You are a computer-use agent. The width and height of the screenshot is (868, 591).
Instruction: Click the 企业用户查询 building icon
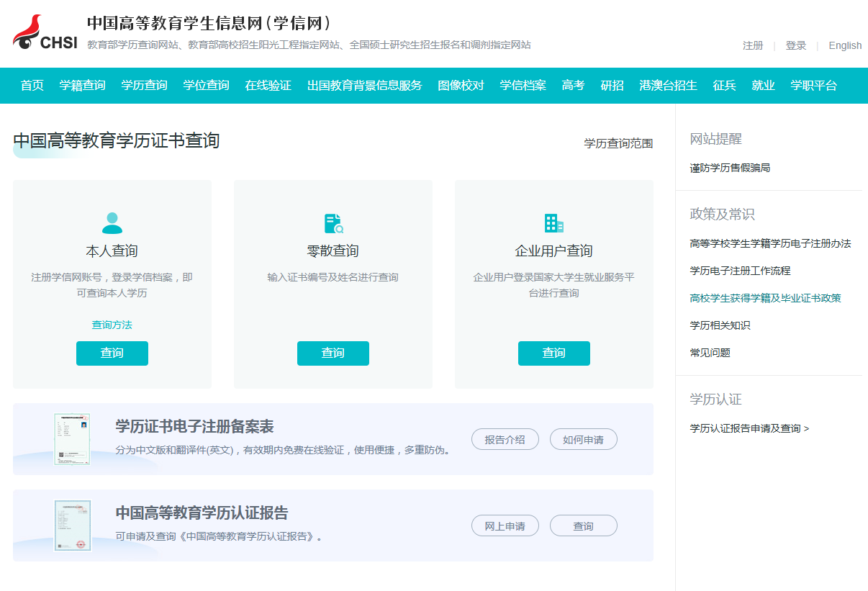553,223
